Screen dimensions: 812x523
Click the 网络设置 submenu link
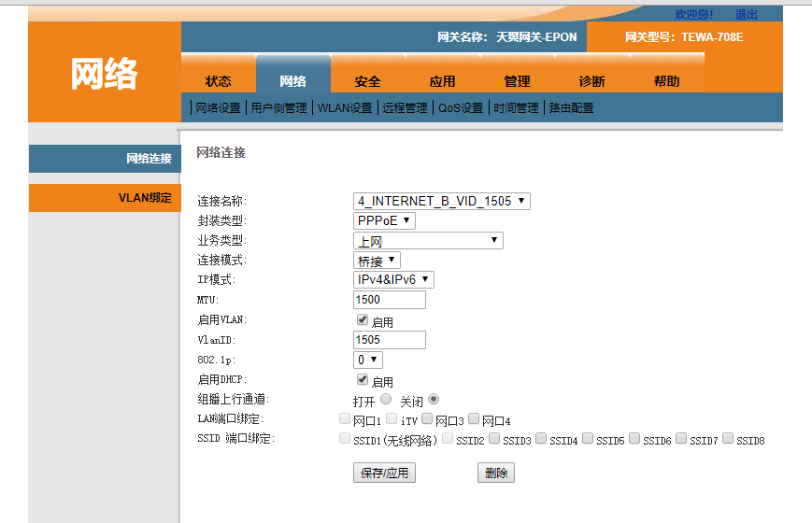tap(218, 107)
